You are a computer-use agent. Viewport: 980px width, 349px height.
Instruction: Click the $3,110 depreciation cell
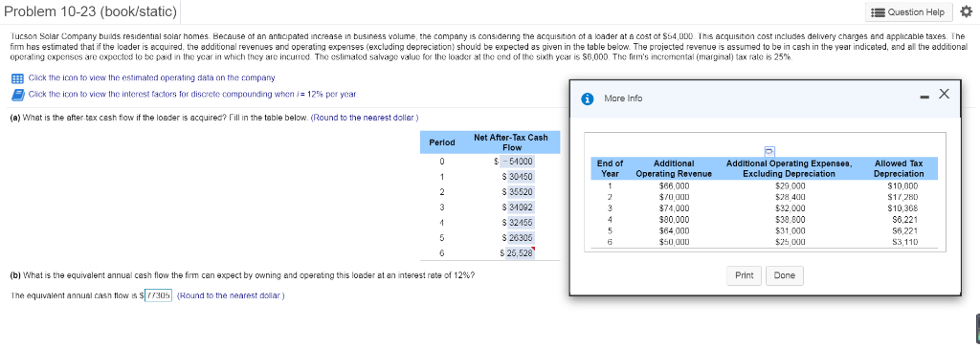(904, 242)
